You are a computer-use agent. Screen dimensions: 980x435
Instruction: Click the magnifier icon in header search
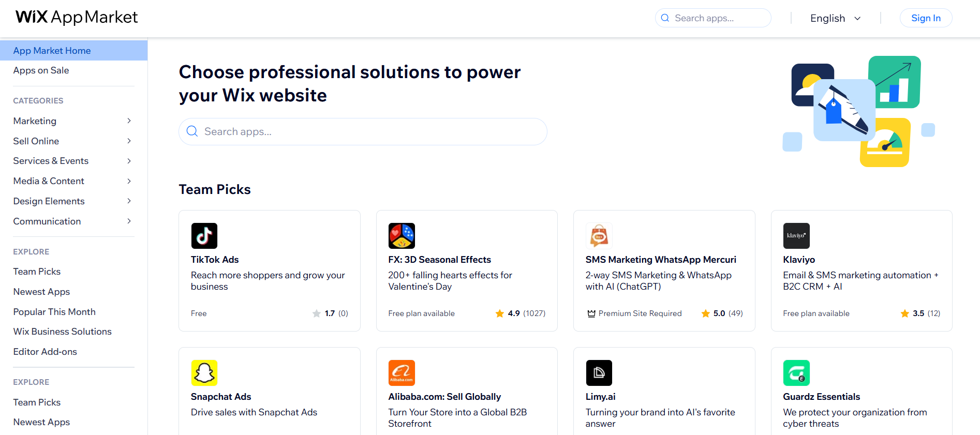(665, 18)
